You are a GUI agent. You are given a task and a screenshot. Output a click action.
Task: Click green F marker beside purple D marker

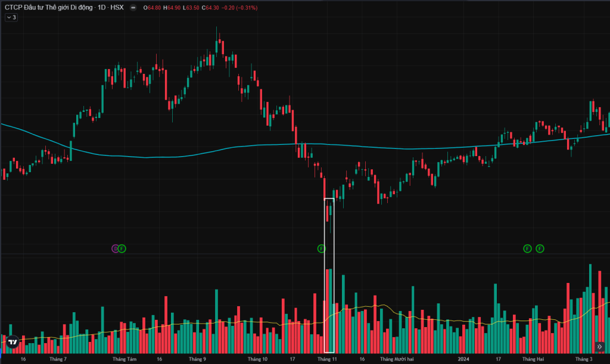122,248
